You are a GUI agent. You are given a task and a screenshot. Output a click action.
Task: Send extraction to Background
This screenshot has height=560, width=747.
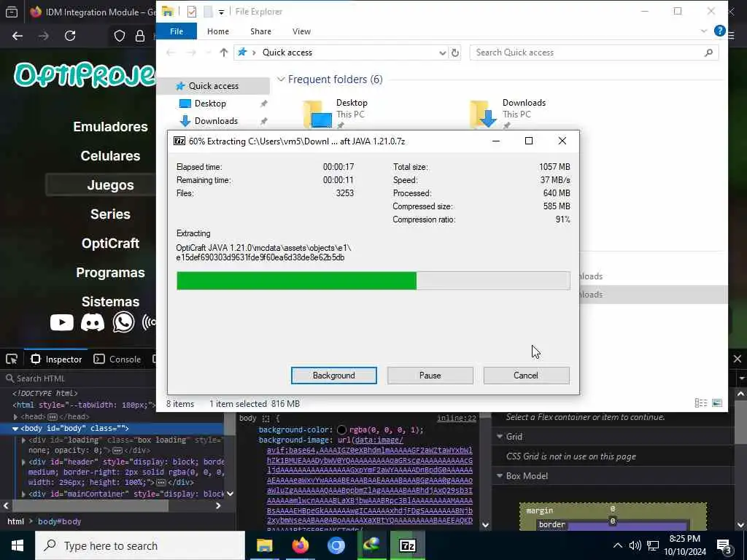pos(333,376)
